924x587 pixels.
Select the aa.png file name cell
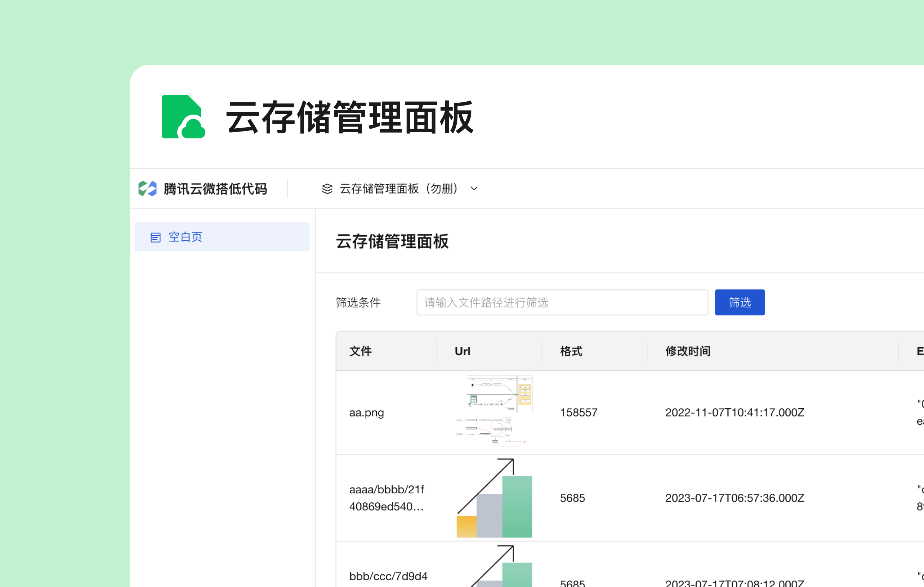[x=366, y=413]
